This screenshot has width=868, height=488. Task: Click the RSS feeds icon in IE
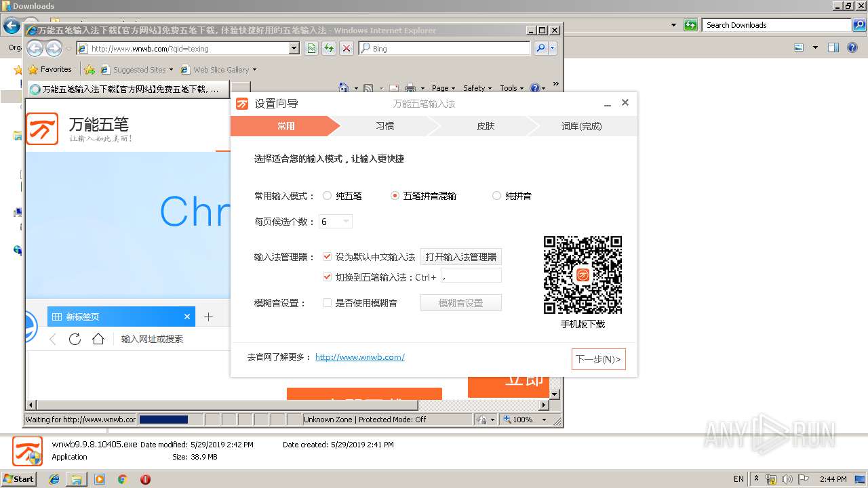[368, 88]
